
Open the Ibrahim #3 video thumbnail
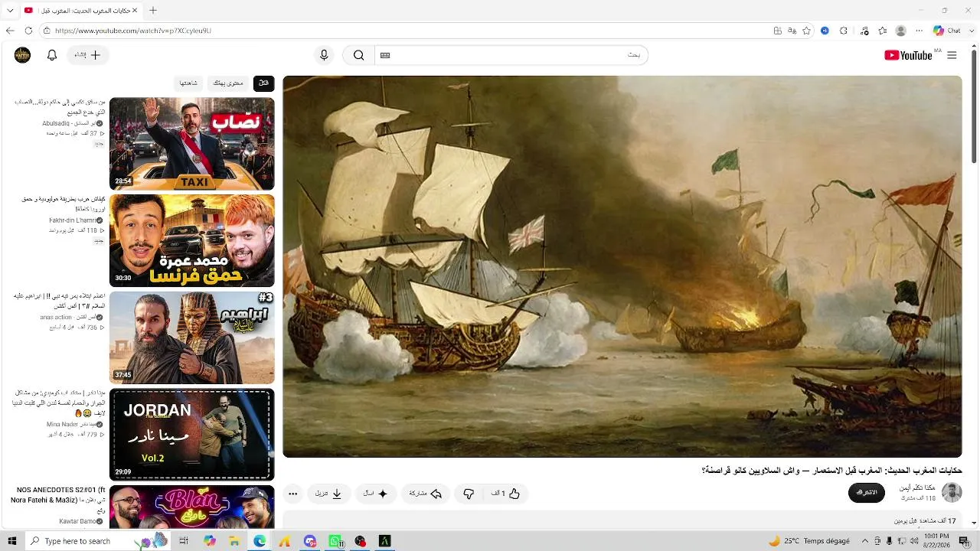pos(191,337)
